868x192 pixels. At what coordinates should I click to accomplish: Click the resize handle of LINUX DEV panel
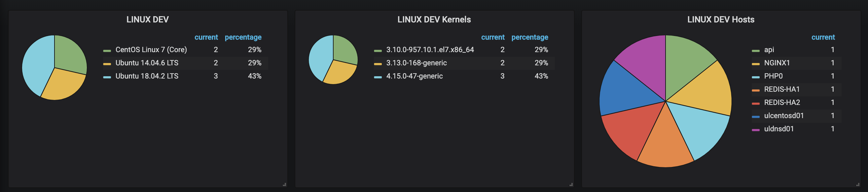pos(284,185)
